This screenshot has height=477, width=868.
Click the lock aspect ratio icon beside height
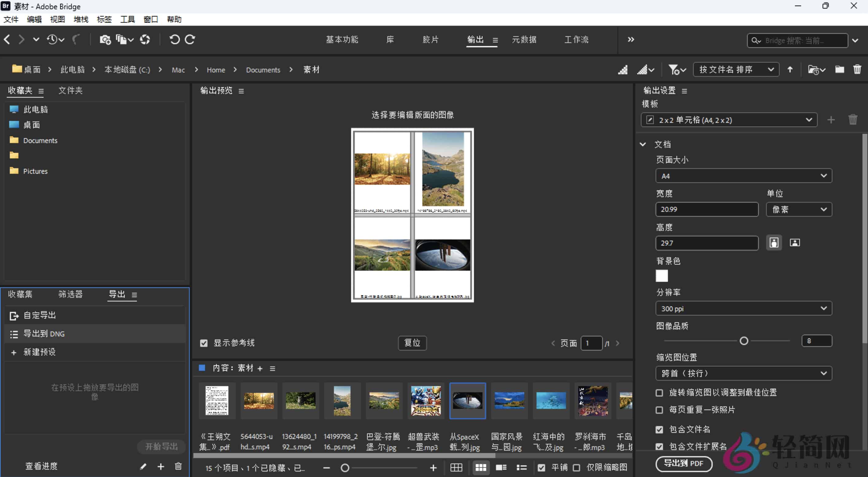(x=774, y=242)
